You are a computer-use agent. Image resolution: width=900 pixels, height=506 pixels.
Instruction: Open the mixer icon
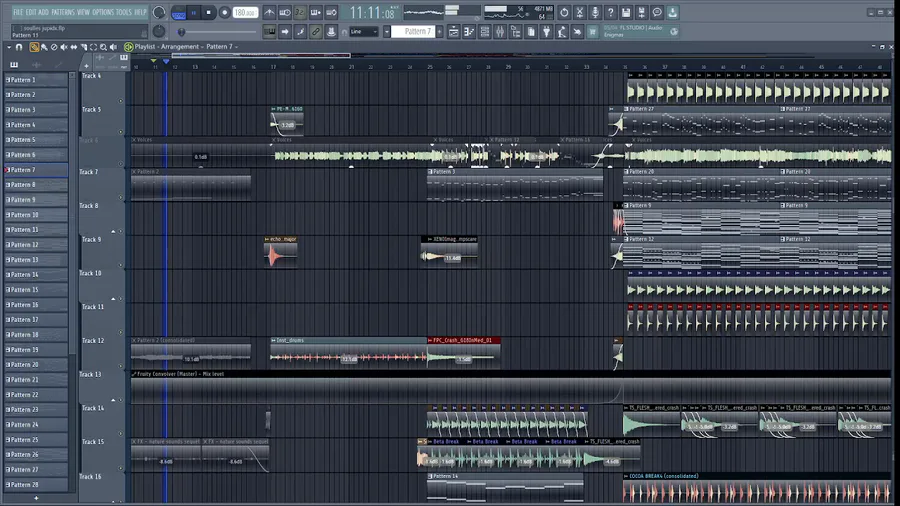coord(500,32)
